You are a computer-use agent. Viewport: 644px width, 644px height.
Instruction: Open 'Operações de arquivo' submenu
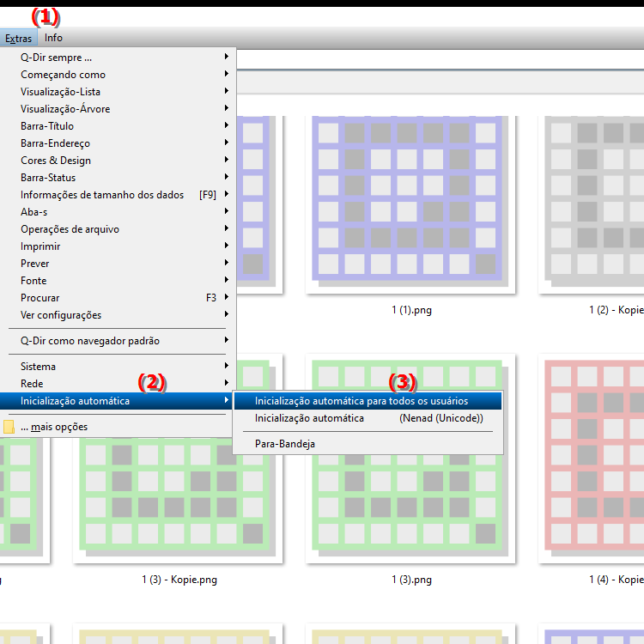coord(118,229)
